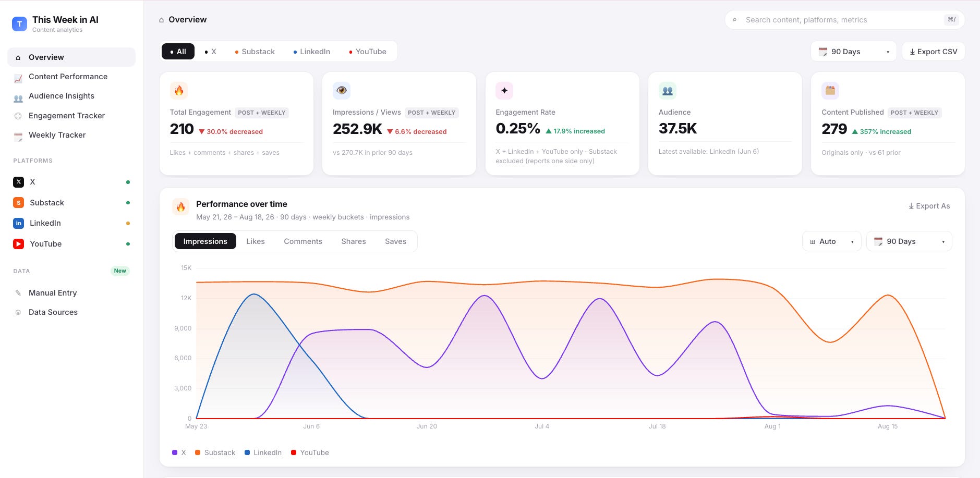Open the top 90 Days range dropdown
This screenshot has width=980, height=478.
click(x=853, y=52)
